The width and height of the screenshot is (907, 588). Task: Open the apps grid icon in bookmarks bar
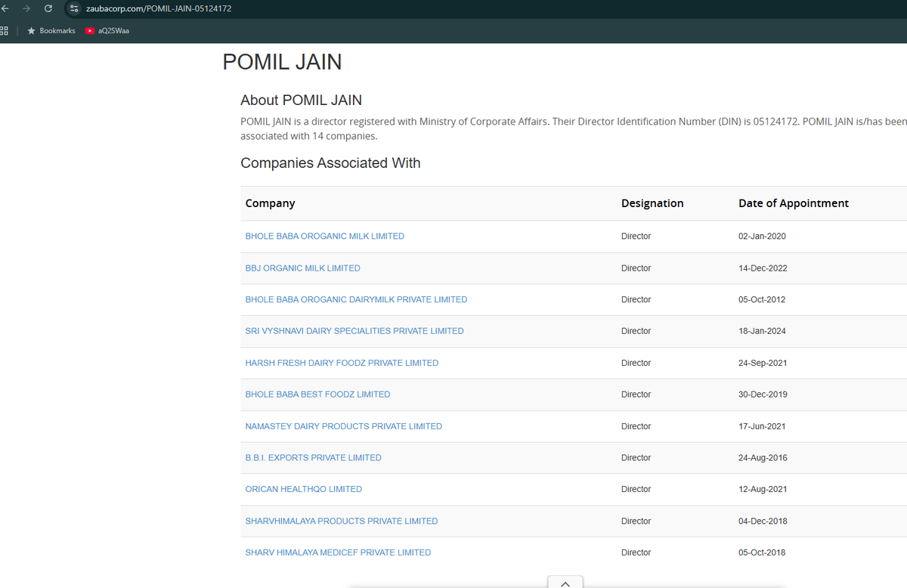point(4,31)
